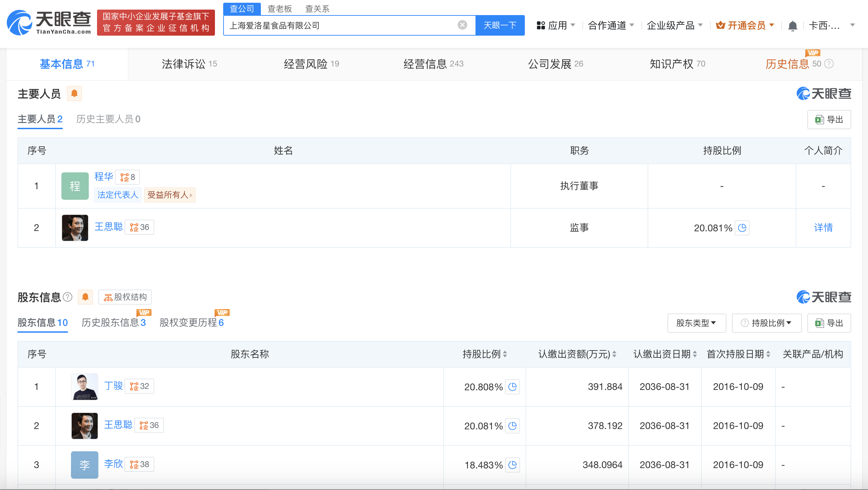Sort by 认缴出资额 column arrows
The width and height of the screenshot is (868, 490).
click(x=614, y=354)
